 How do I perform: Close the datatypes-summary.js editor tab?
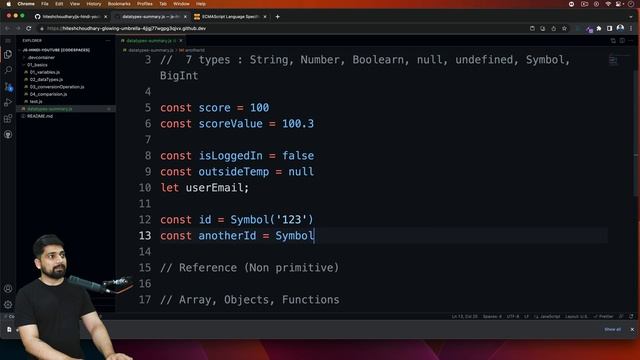pos(181,41)
